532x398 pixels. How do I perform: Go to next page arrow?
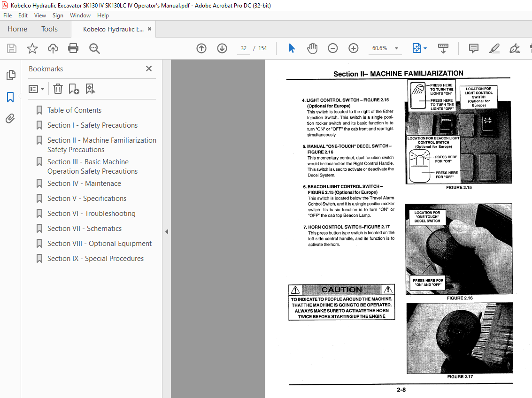click(222, 48)
